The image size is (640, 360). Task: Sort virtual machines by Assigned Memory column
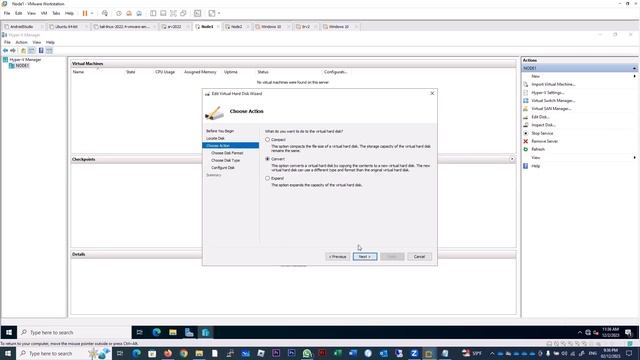200,72
